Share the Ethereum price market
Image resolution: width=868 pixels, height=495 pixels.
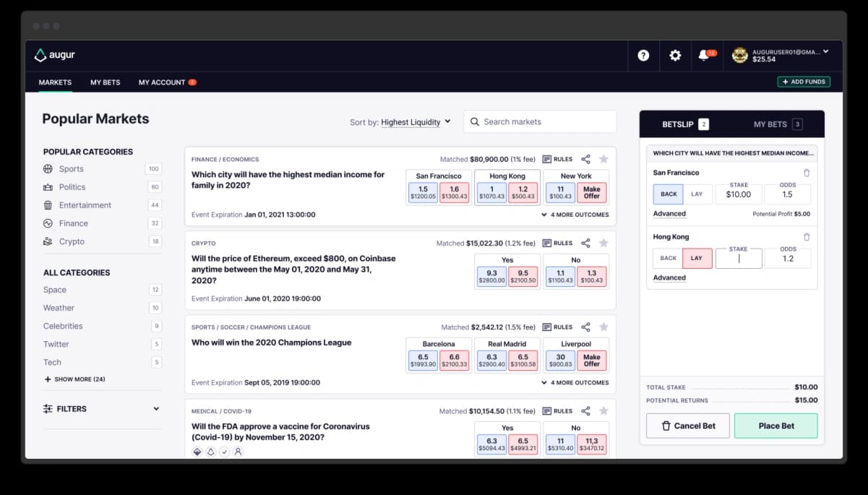coord(586,243)
